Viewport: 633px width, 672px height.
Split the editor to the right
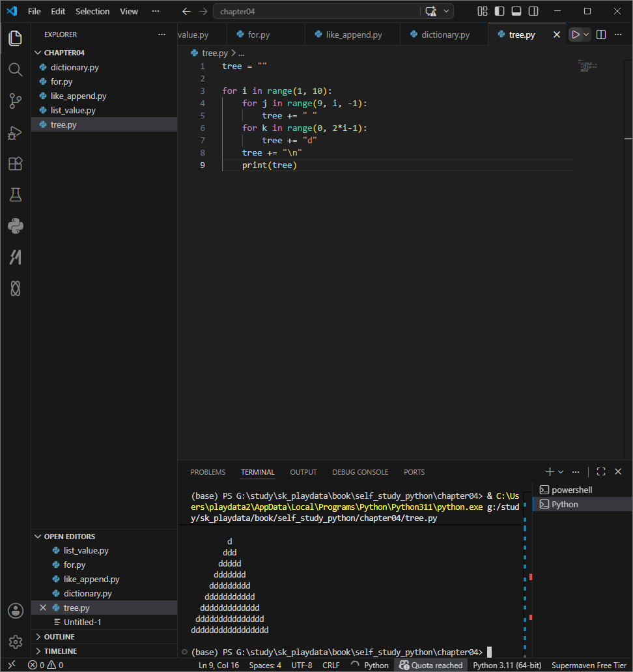coord(601,35)
